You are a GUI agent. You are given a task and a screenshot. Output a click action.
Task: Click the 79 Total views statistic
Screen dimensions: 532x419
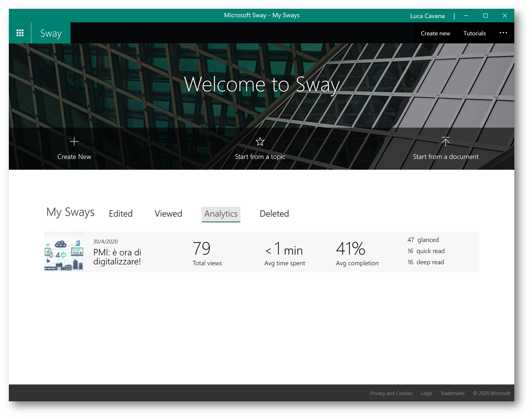tap(207, 253)
